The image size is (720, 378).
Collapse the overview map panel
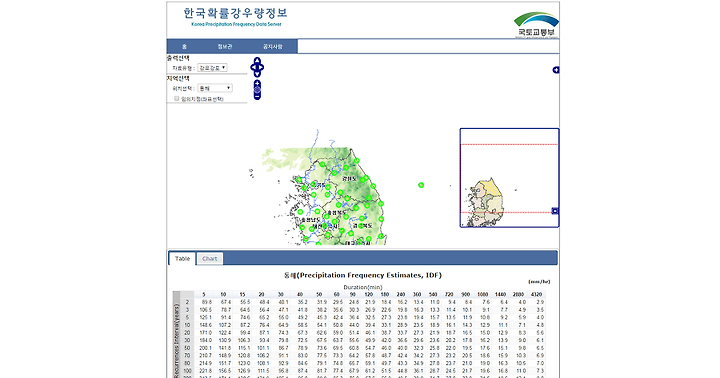pos(555,211)
